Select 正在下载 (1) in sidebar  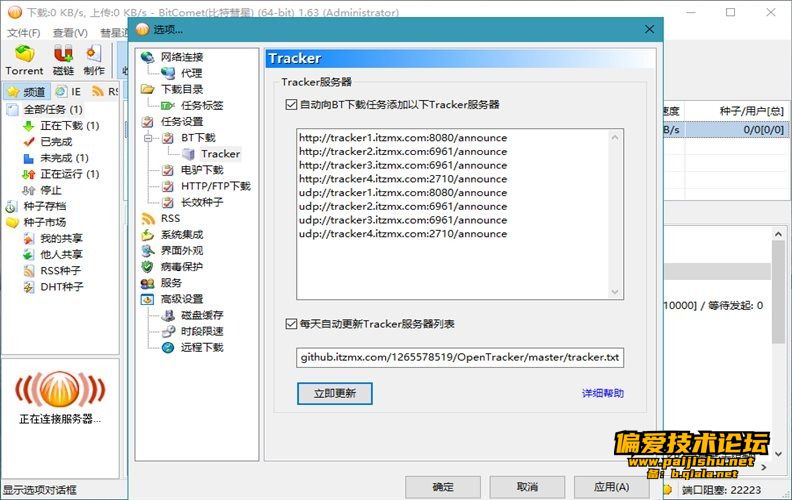tap(70, 125)
